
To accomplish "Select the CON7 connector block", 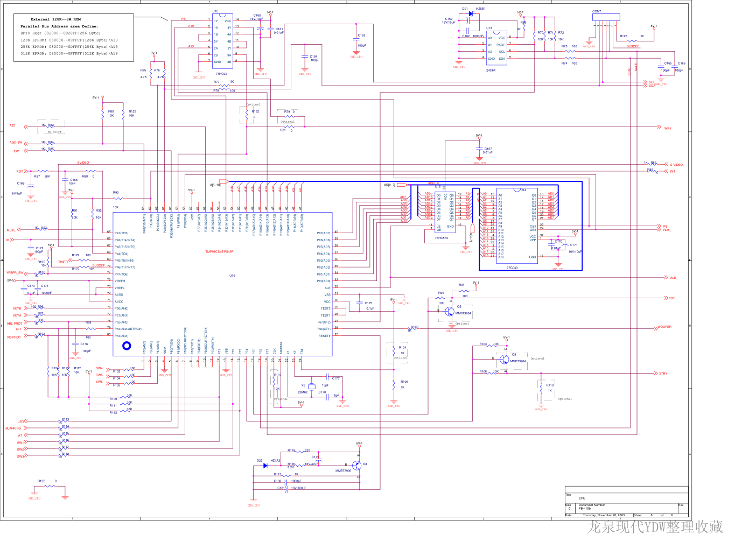I will click(x=606, y=17).
